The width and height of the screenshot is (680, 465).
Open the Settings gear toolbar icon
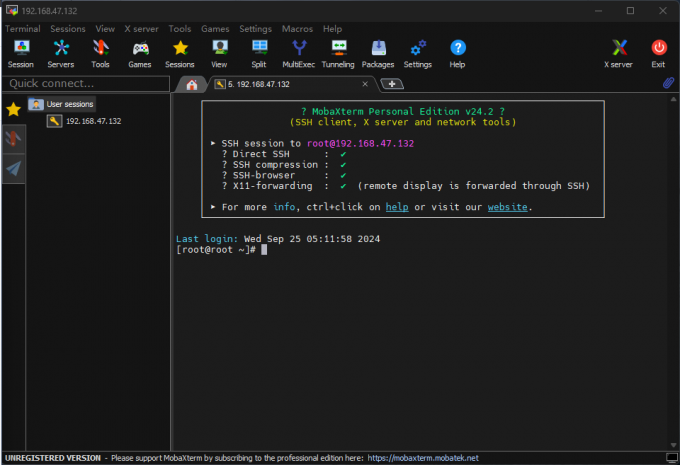(418, 54)
